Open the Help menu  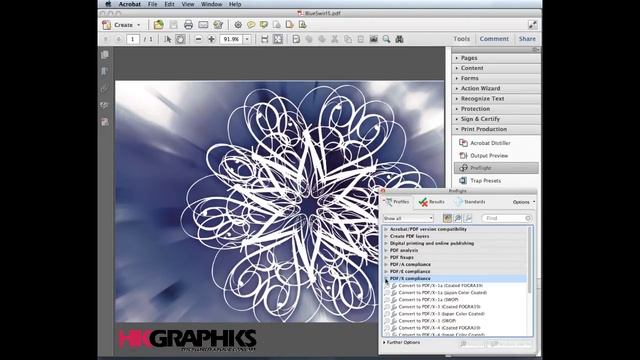pos(235,4)
